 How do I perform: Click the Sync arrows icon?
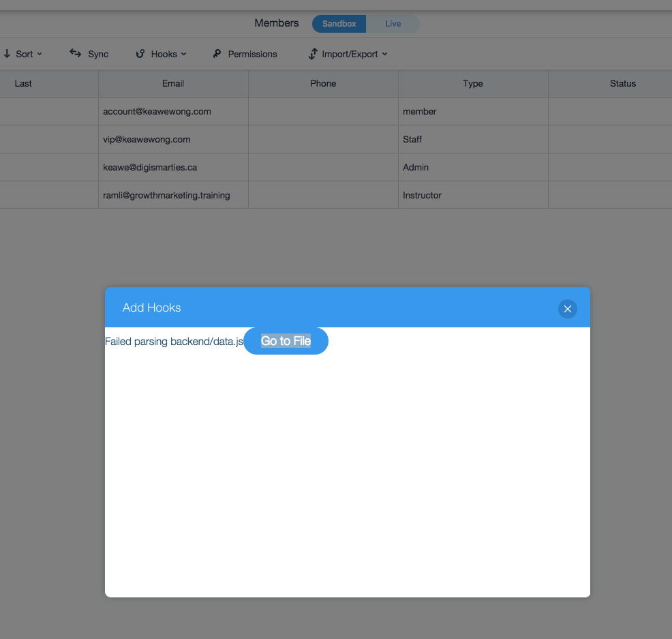point(76,53)
